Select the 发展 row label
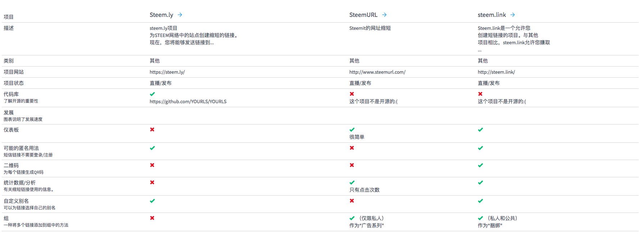 point(9,113)
